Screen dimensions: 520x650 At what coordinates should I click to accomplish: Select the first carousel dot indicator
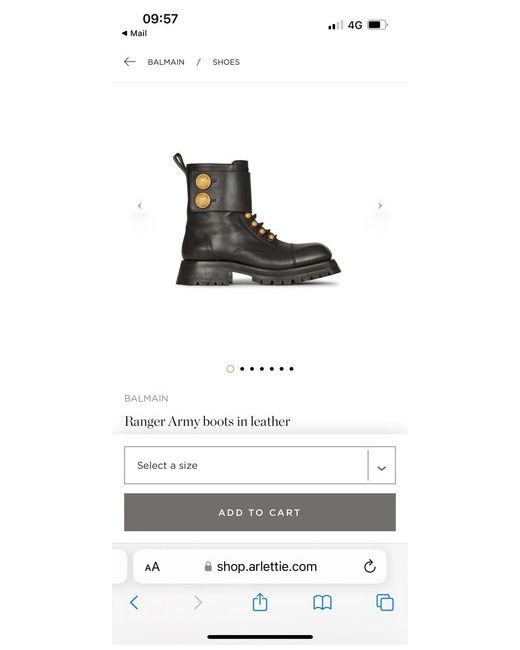coord(230,369)
